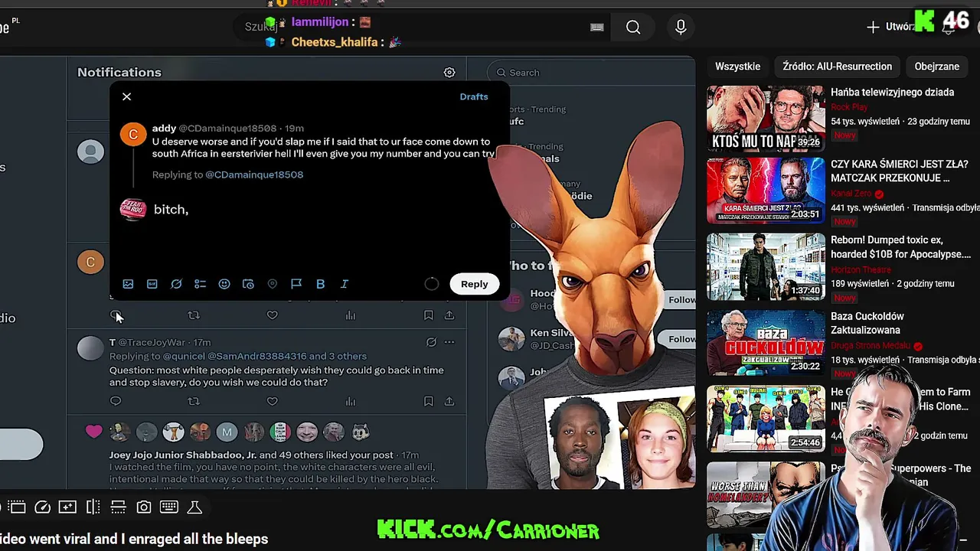This screenshot has height=551, width=980.
Task: Click the scan lines icon in bottom toolbar
Action: point(118,507)
